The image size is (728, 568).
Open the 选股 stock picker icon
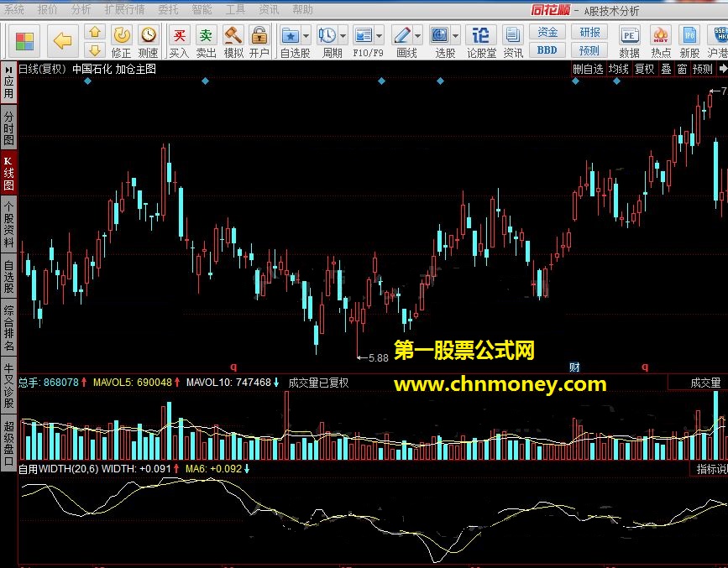[x=440, y=35]
